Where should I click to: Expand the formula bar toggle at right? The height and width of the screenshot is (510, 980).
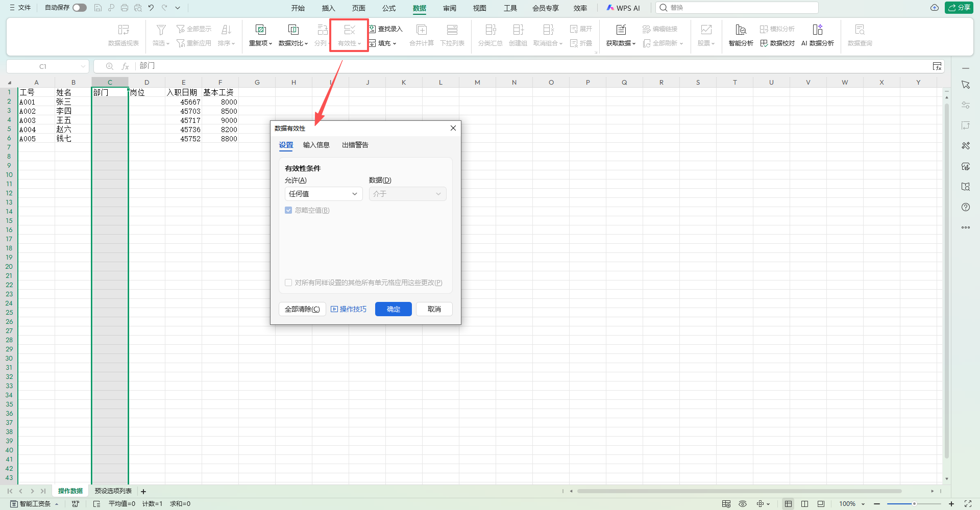(937, 66)
